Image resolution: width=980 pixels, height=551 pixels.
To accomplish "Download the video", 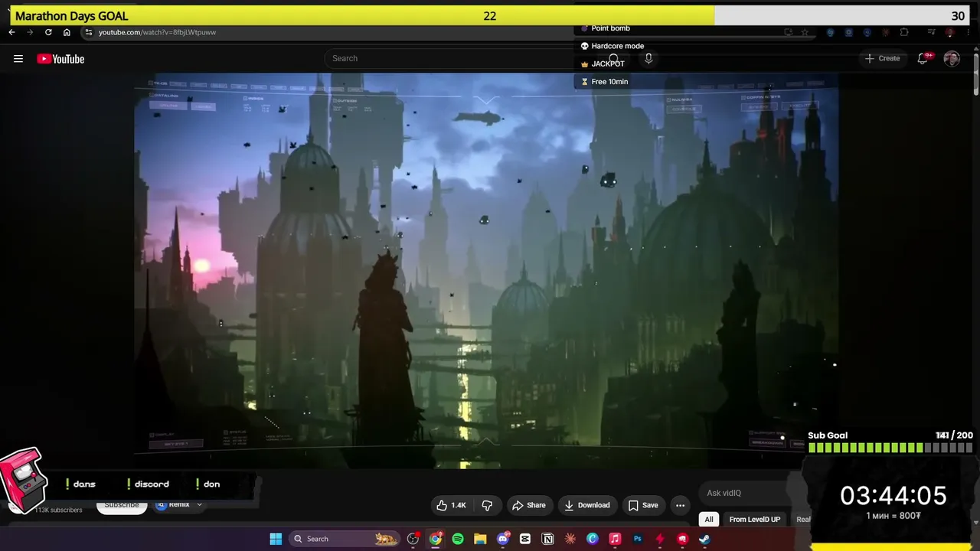I will (587, 505).
